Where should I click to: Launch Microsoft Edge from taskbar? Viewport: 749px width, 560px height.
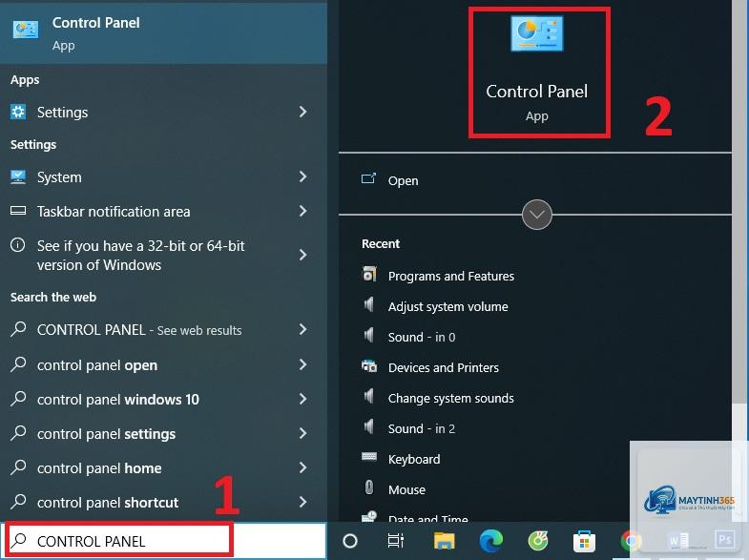click(490, 541)
